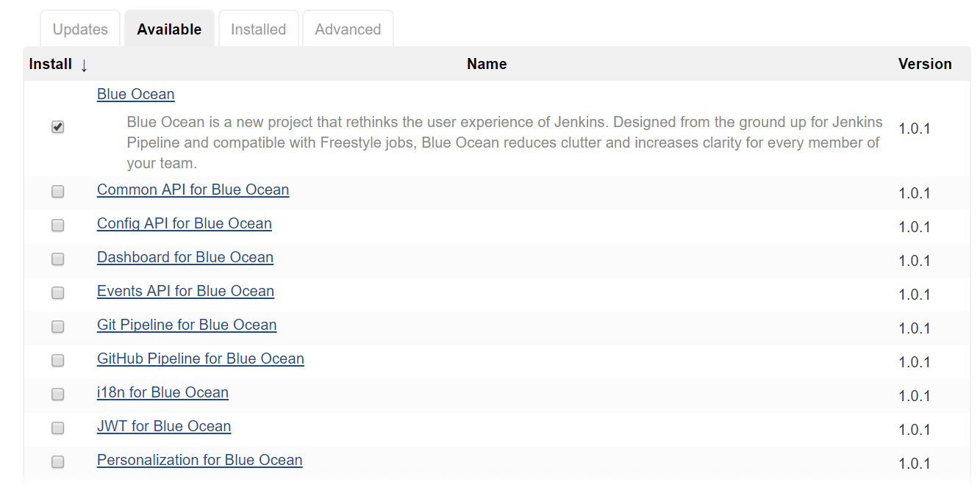The width and height of the screenshot is (980, 490).
Task: Check the JWT for Blue Ocean checkbox
Action: (57, 428)
